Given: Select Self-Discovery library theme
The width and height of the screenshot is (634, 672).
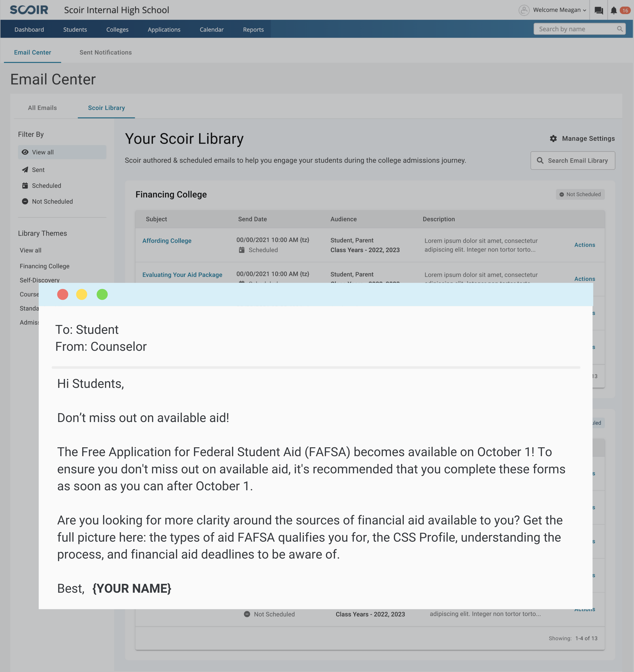Looking at the screenshot, I should pos(39,280).
